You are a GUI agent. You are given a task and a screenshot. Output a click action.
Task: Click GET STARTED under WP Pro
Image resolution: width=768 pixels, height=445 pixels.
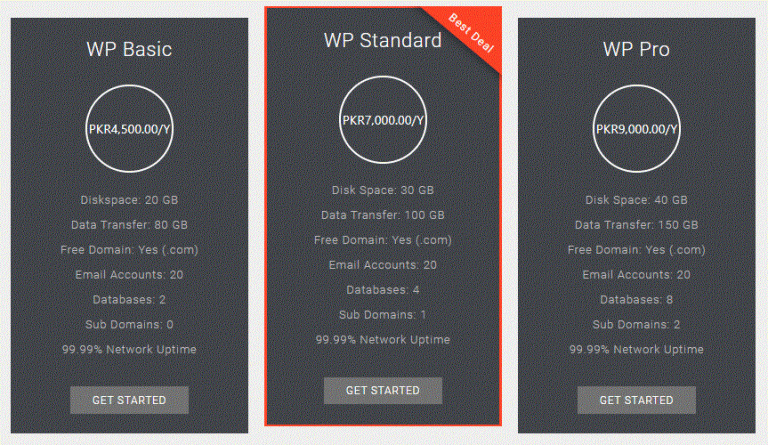point(636,400)
